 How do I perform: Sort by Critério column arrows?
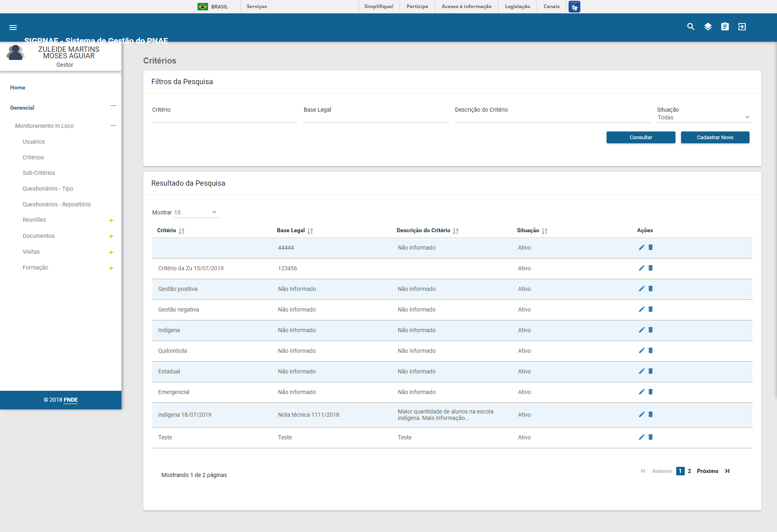tap(182, 231)
